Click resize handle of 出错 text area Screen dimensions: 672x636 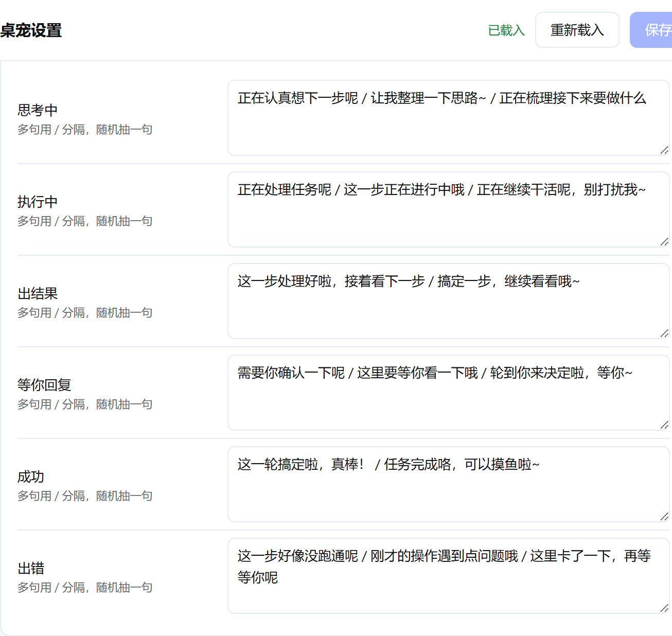click(664, 608)
